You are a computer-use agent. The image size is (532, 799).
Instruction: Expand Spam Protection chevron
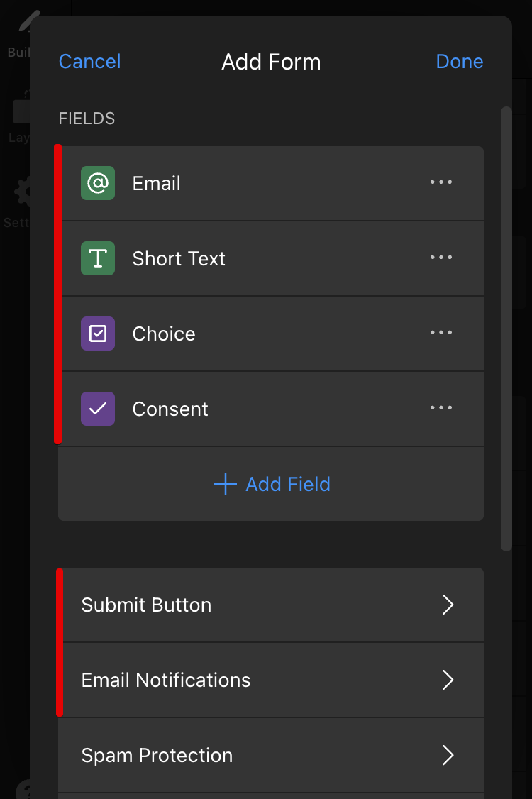pyautogui.click(x=448, y=755)
